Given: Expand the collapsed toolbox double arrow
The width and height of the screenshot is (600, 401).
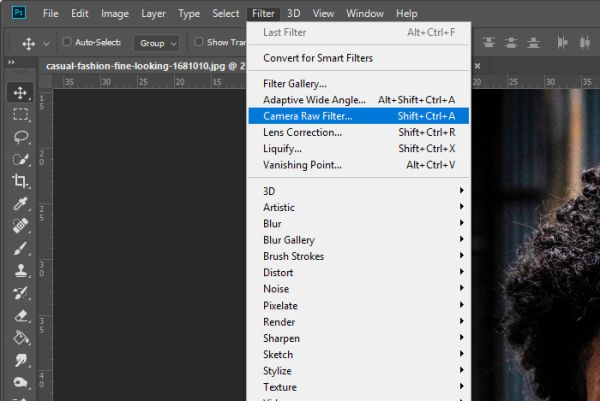Looking at the screenshot, I should click(x=11, y=62).
